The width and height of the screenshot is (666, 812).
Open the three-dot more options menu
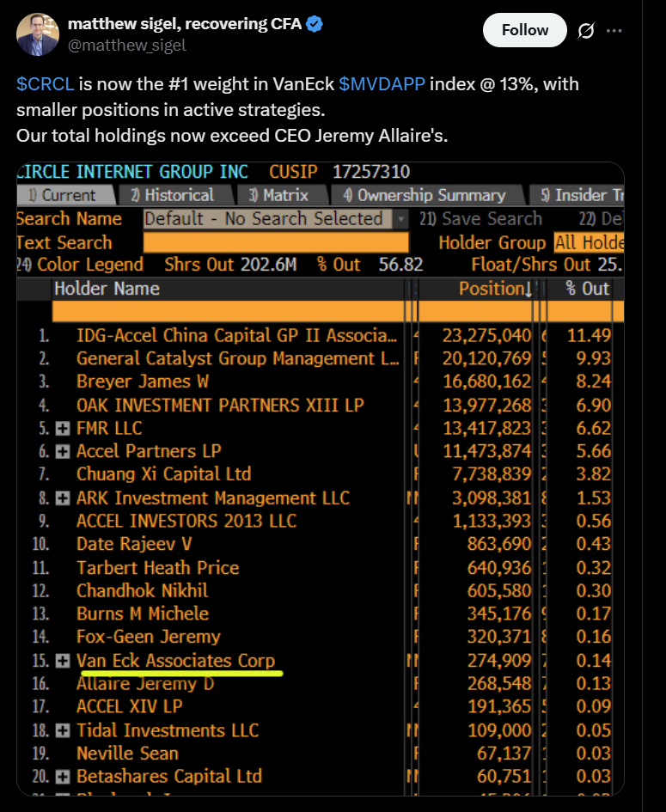coord(614,31)
